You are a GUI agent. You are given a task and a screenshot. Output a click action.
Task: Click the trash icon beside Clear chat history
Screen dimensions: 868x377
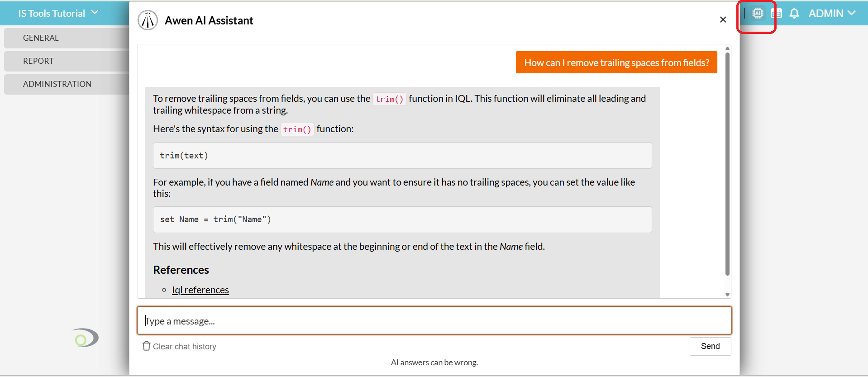tap(146, 346)
